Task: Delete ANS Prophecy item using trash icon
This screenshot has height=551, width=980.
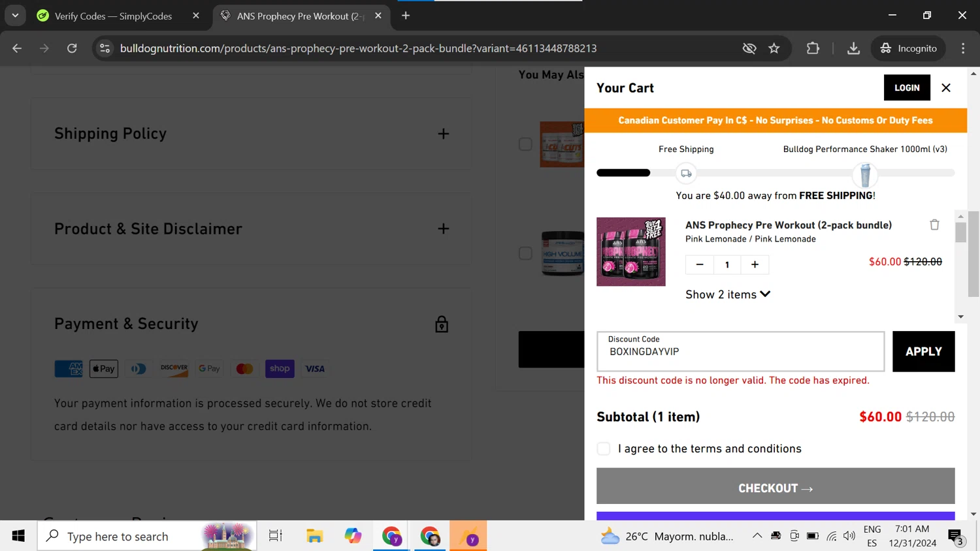Action: coord(934,225)
